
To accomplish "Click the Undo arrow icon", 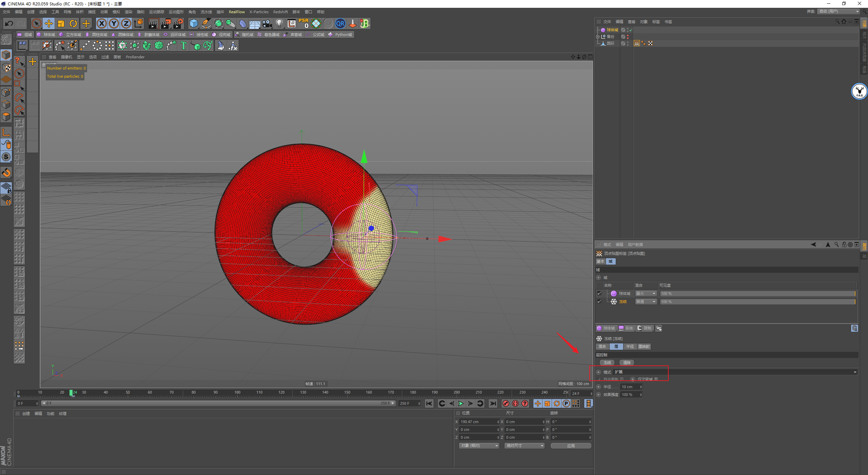I will tap(9, 23).
